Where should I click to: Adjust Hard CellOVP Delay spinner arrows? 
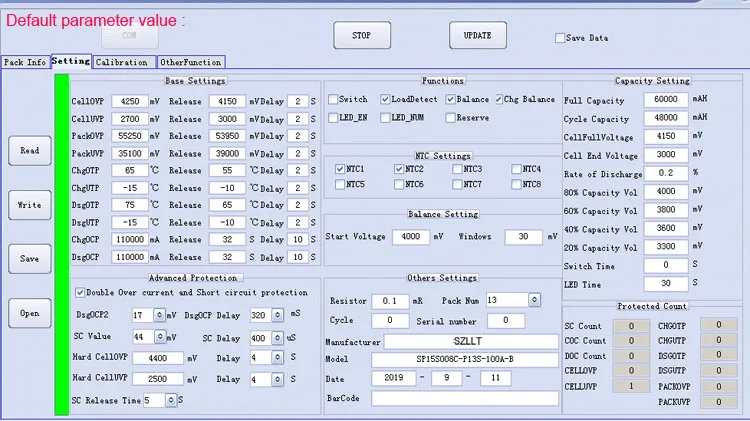pyautogui.click(x=277, y=358)
